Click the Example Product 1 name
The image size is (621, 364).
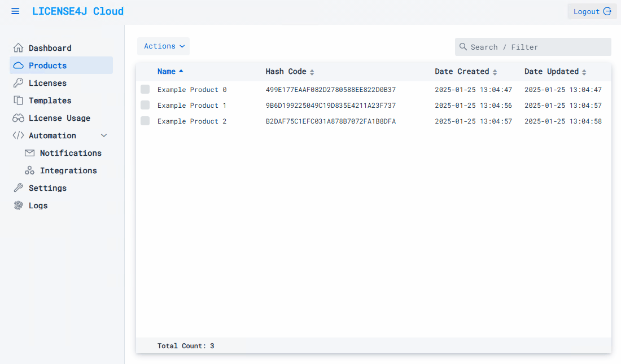point(192,106)
